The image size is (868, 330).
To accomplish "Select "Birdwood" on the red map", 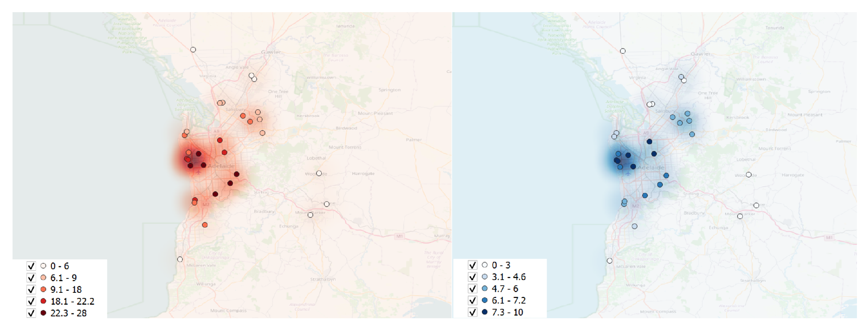I will pos(346,128).
